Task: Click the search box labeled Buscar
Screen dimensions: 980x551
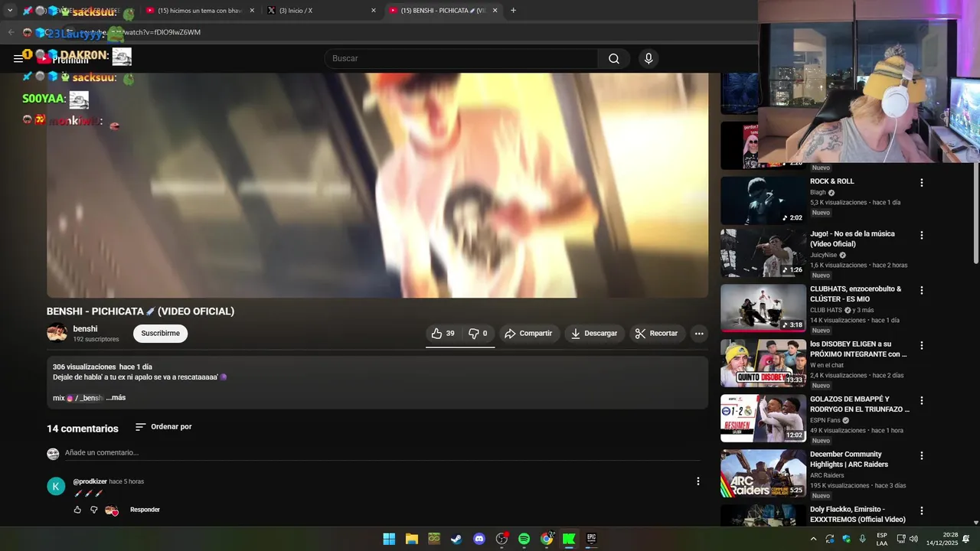Action: (461, 59)
